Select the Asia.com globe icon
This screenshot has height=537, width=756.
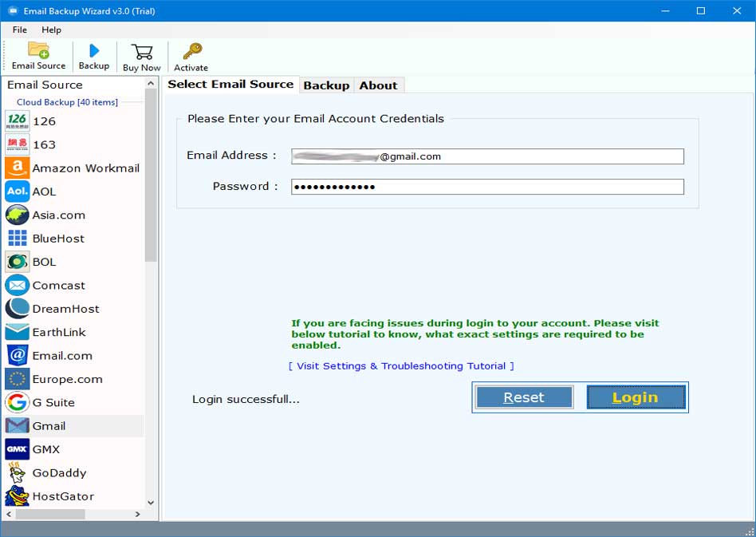18,215
